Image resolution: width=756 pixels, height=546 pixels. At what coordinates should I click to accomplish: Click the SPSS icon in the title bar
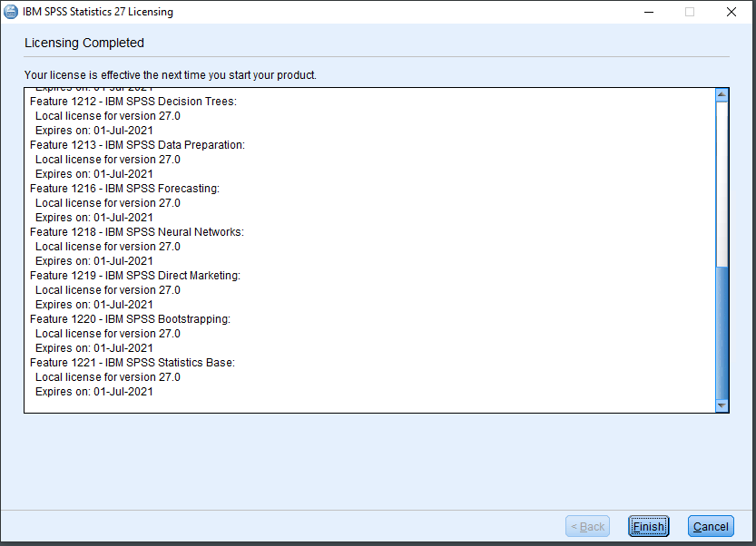point(13,11)
